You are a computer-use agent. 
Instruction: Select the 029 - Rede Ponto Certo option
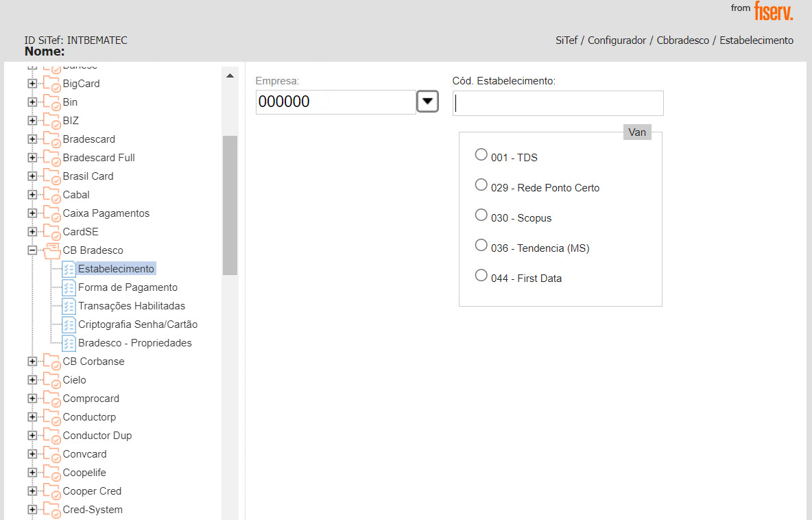(481, 185)
